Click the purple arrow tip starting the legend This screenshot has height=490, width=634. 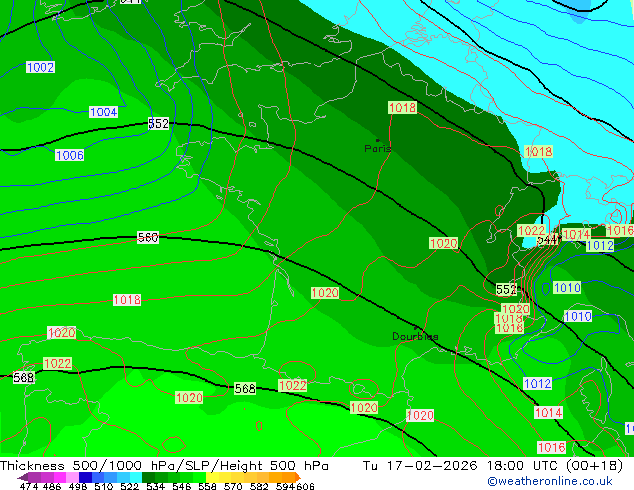coord(23,477)
